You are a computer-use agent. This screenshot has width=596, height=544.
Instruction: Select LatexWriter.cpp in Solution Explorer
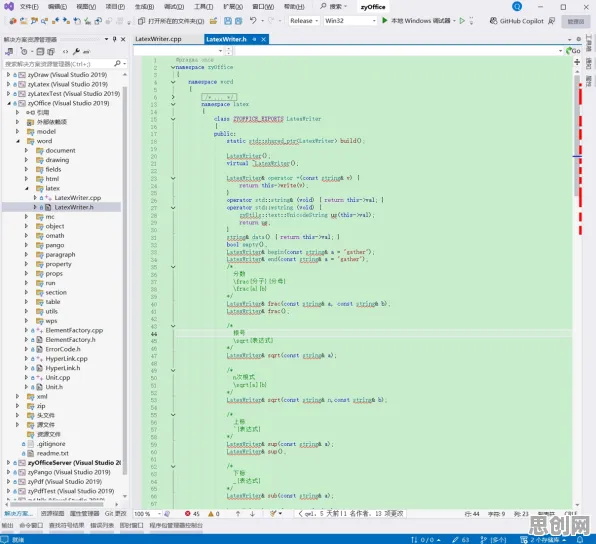[x=78, y=198]
